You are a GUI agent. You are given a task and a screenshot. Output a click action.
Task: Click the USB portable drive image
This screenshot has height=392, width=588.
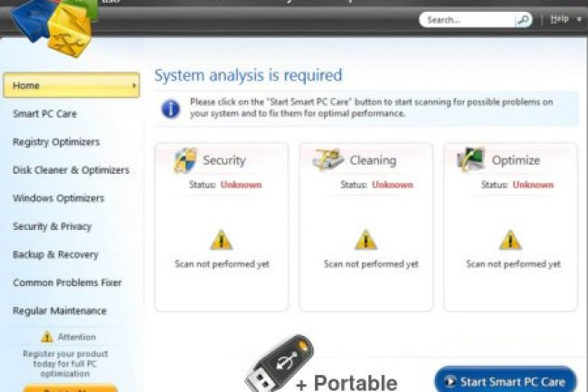[280, 363]
